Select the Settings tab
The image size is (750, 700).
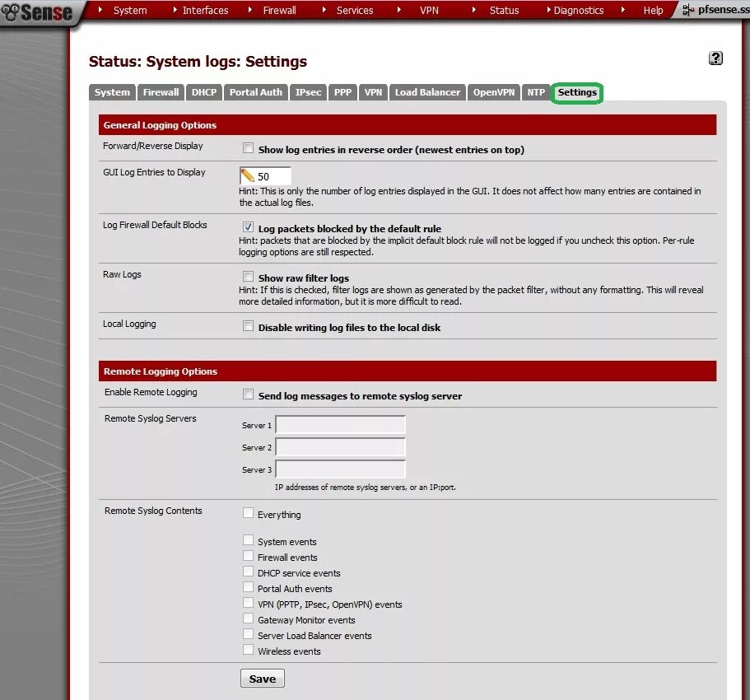(x=577, y=92)
